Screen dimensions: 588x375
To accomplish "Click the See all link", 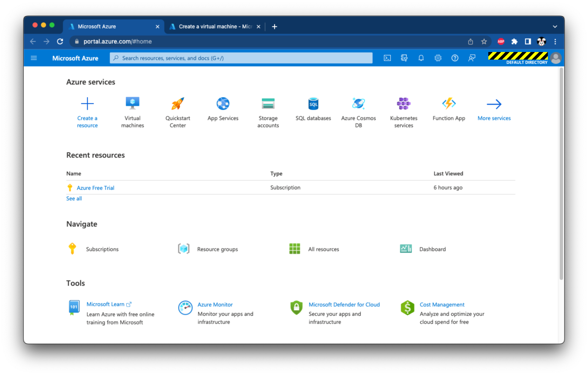I will tap(74, 199).
